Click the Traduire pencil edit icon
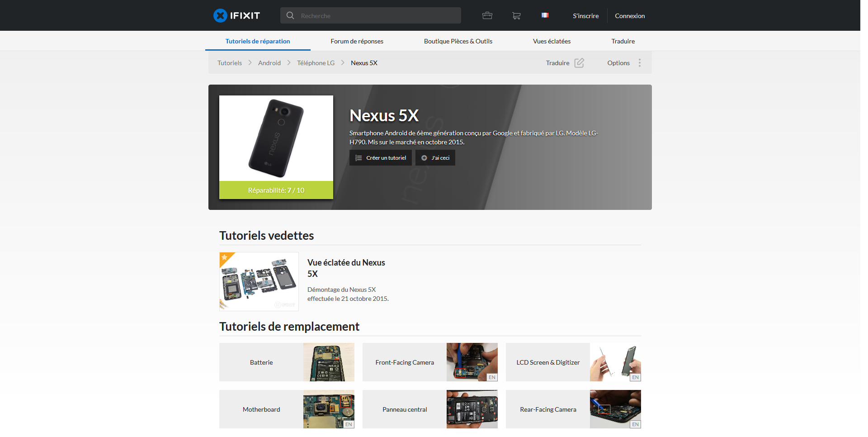This screenshot has height=437, width=868. coord(579,62)
